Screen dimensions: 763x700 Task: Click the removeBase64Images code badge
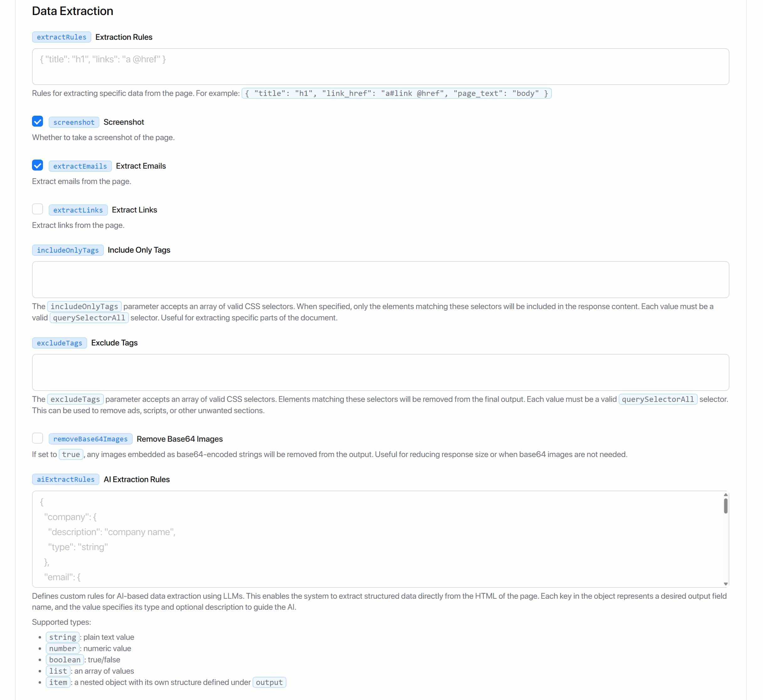coord(90,439)
